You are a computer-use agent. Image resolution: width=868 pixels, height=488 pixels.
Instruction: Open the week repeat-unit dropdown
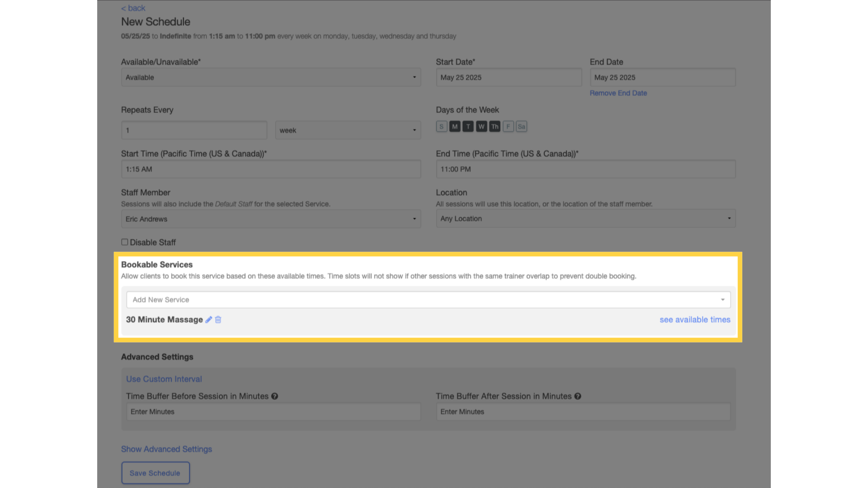point(348,130)
